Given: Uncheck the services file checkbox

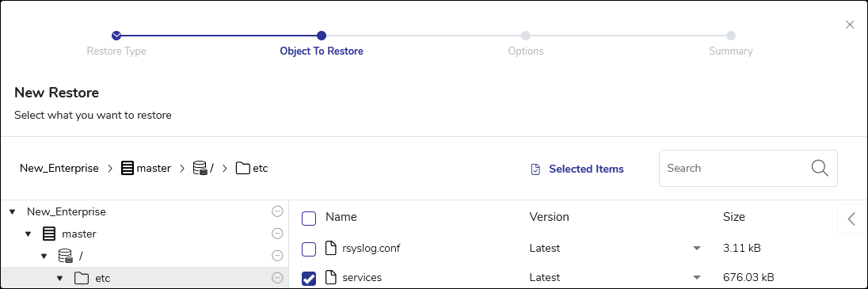Looking at the screenshot, I should pyautogui.click(x=309, y=279).
